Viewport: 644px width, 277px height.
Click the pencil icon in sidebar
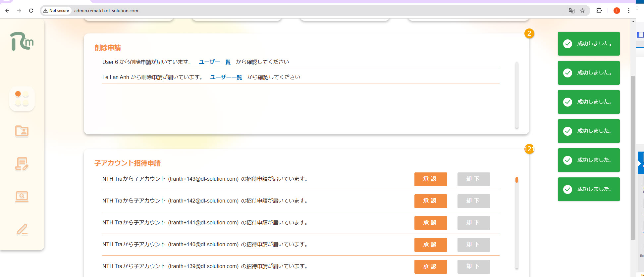(x=22, y=229)
